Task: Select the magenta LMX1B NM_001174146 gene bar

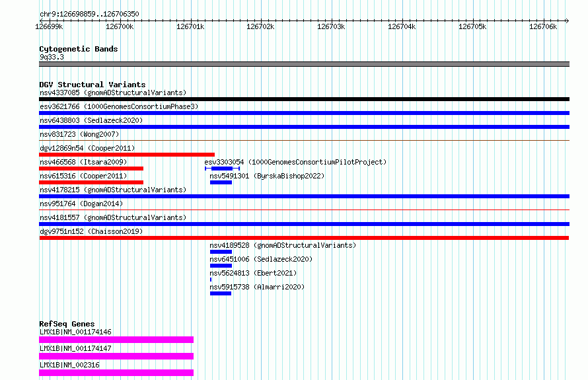Action: pos(116,340)
